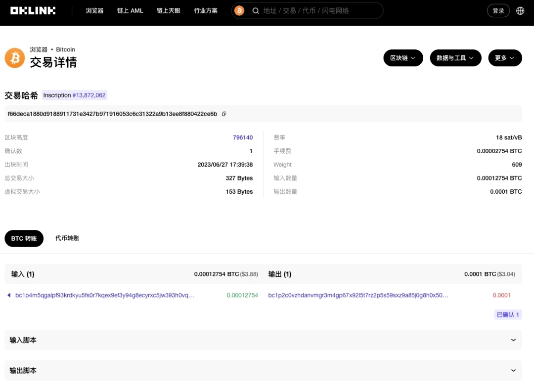This screenshot has width=534, height=392.
Task: Open the 数据与工具 dropdown
Action: [455, 58]
